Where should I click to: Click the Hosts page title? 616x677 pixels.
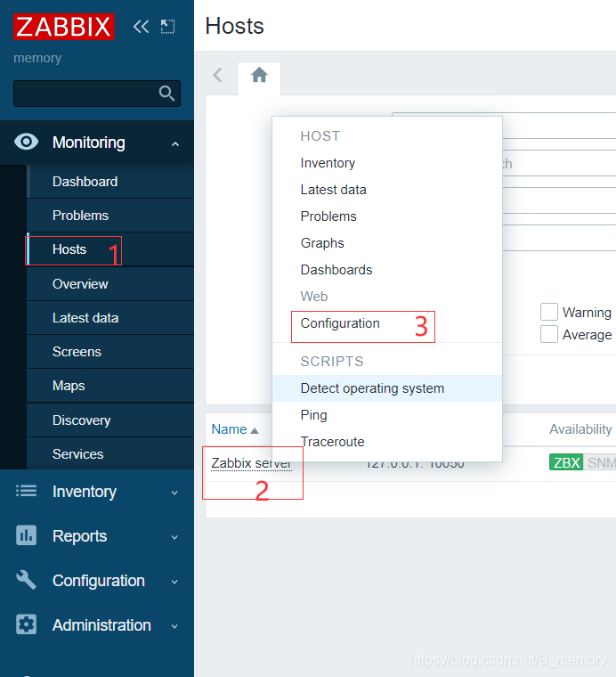pyautogui.click(x=235, y=26)
